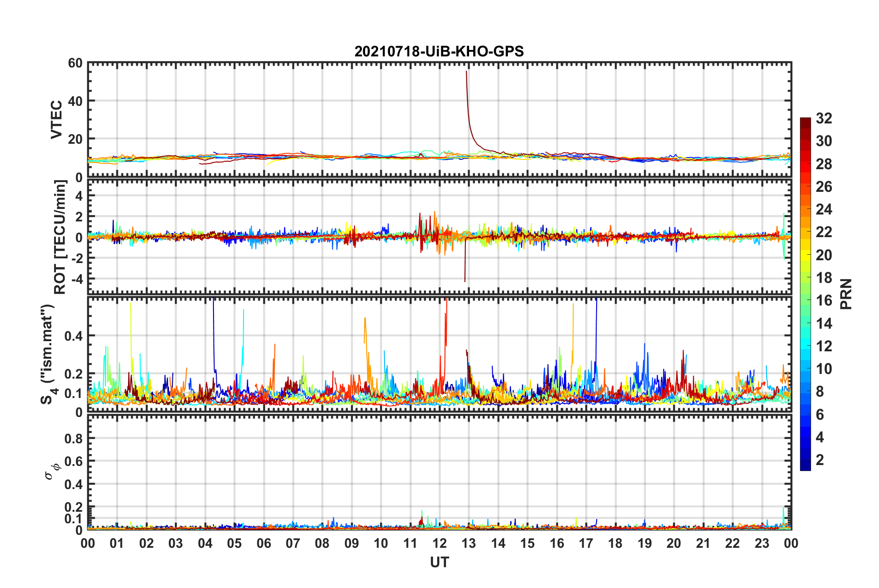879x588 pixels.
Task: Select the 17 tick on UT axis
Action: click(586, 543)
